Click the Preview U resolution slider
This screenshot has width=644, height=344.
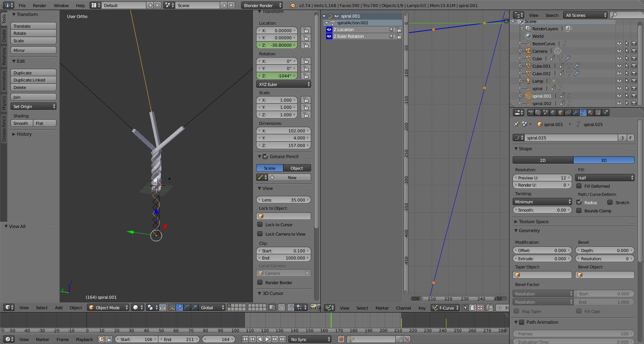pyautogui.click(x=542, y=178)
